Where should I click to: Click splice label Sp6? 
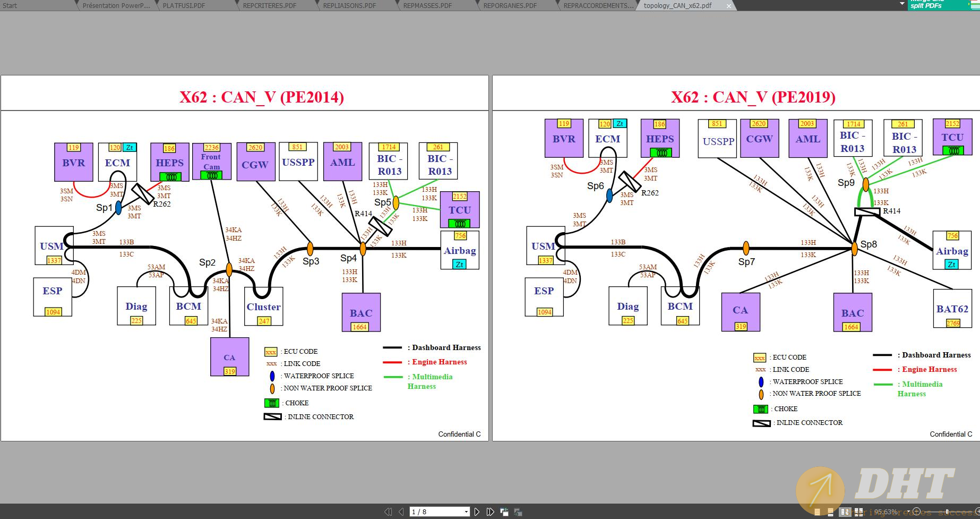pyautogui.click(x=595, y=186)
